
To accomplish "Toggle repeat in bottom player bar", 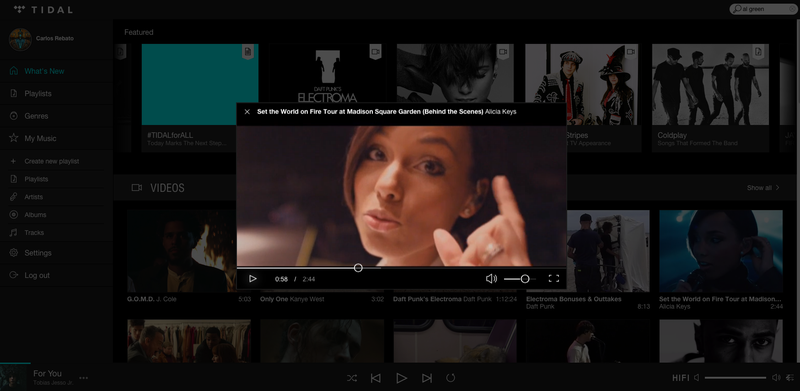I will click(451, 378).
